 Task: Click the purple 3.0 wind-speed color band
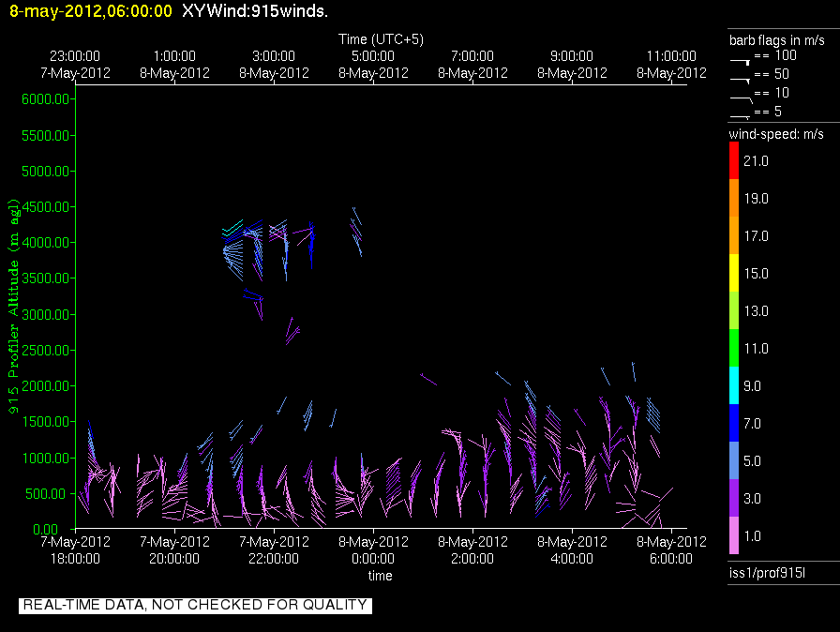click(x=733, y=498)
